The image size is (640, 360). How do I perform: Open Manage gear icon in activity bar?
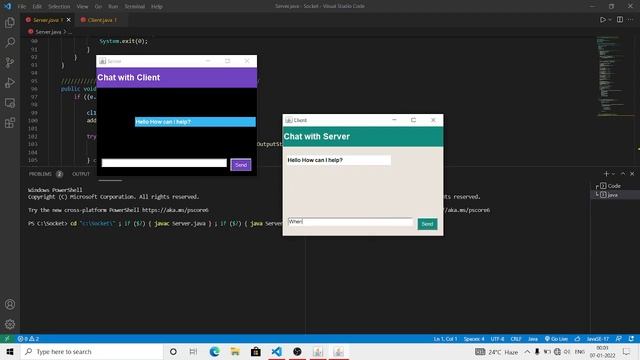coord(10,324)
